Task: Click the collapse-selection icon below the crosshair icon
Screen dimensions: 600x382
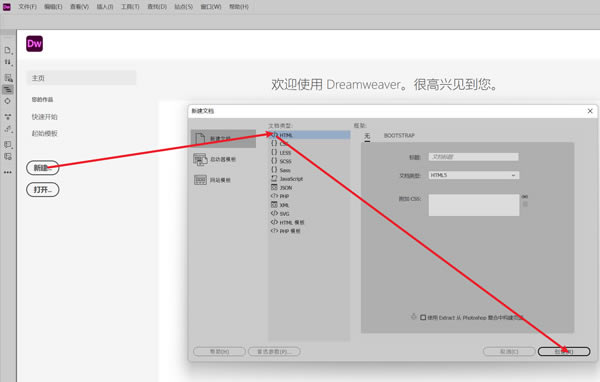Action: coord(8,117)
